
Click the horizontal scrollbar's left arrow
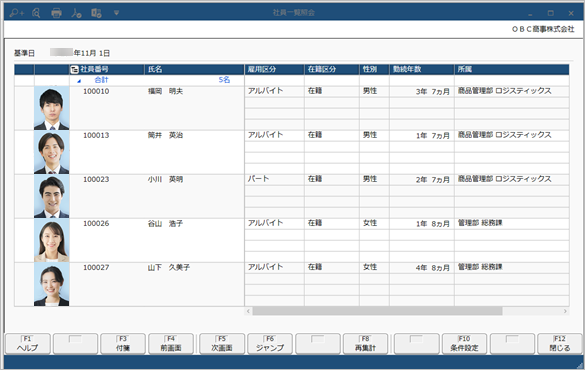(x=248, y=311)
